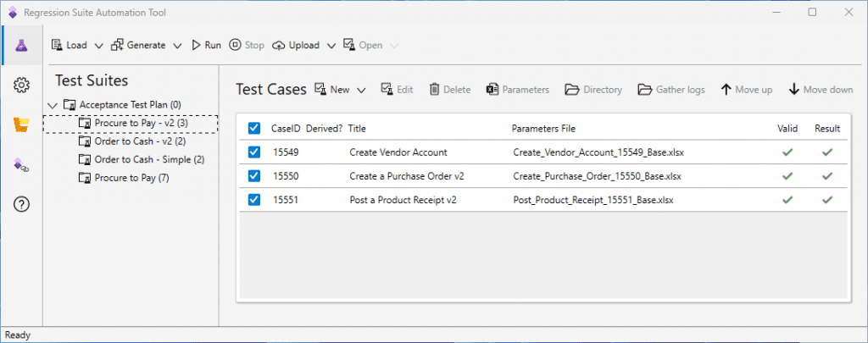Expand the Load dropdown arrow
The width and height of the screenshot is (868, 343).
98,46
